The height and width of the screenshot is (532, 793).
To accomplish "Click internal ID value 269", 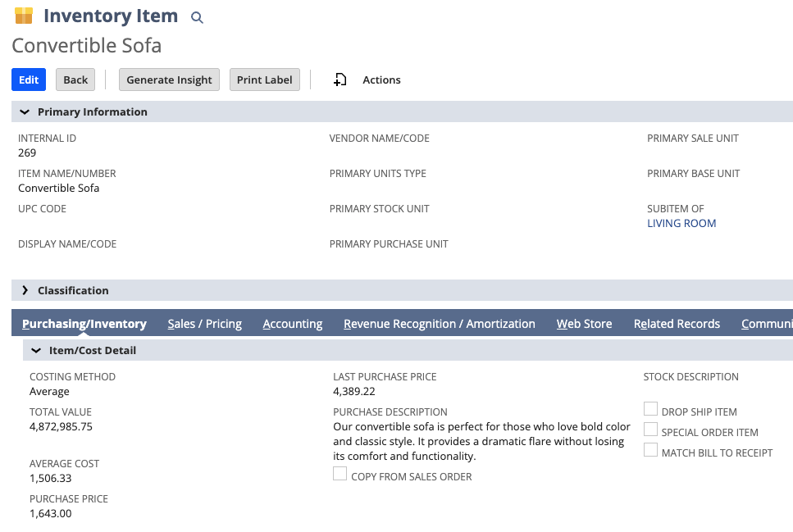I will [27, 152].
